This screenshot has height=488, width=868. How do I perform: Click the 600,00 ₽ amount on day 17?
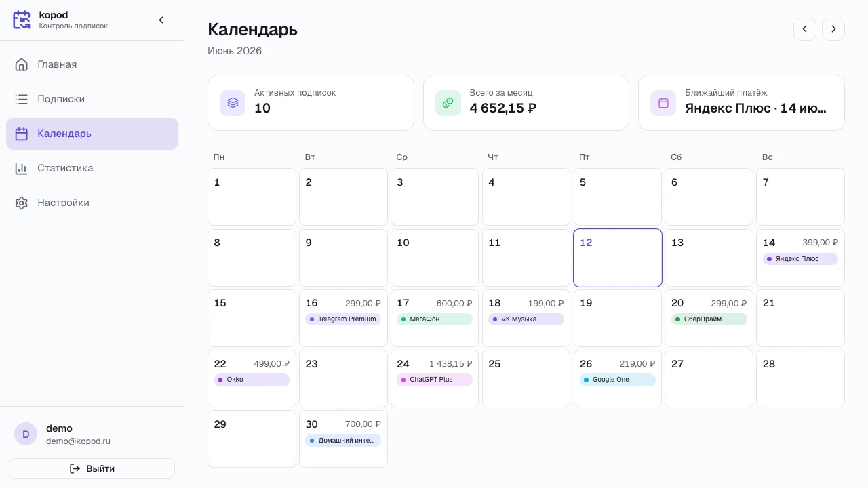[454, 304]
